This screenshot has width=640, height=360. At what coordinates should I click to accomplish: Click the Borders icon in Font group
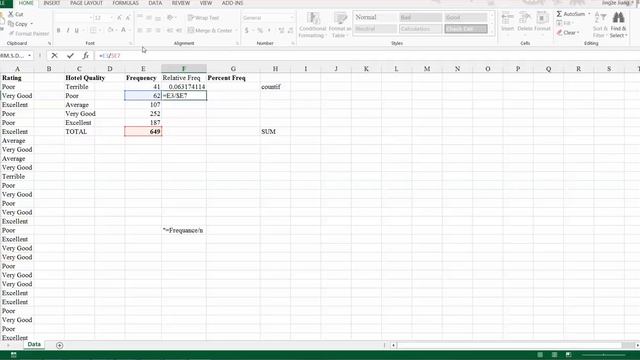(x=93, y=31)
